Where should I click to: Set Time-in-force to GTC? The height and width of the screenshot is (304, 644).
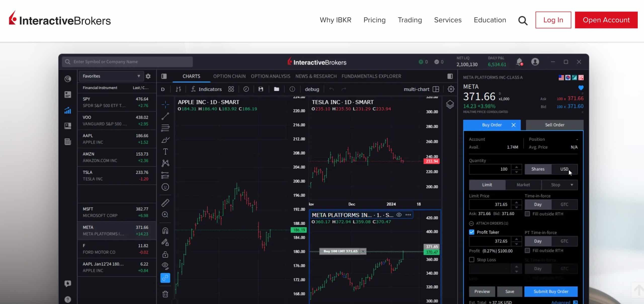point(564,204)
